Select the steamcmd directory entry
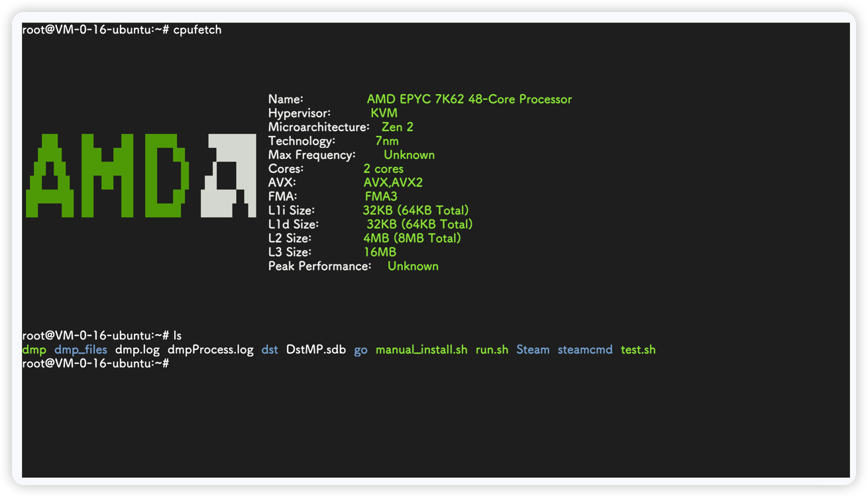The image size is (868, 497). (x=584, y=349)
